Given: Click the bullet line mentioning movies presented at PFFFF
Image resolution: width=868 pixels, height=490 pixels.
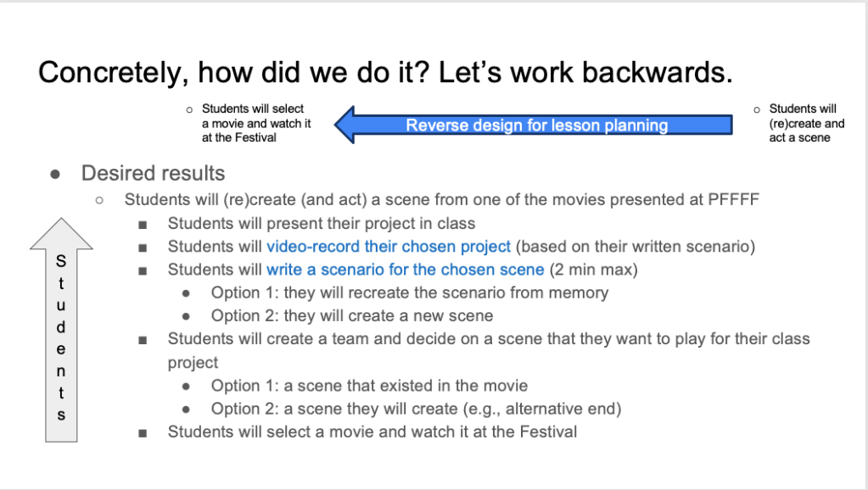Looking at the screenshot, I should tap(441, 200).
